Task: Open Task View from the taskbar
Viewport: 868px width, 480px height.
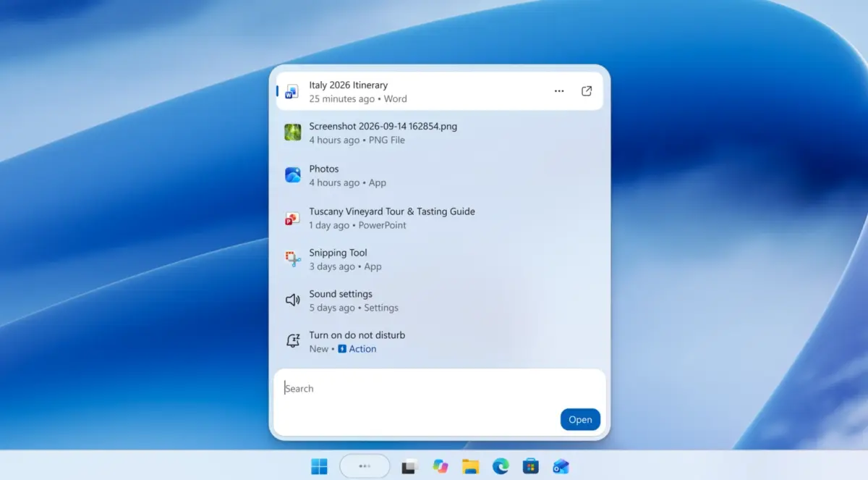Action: pos(409,466)
